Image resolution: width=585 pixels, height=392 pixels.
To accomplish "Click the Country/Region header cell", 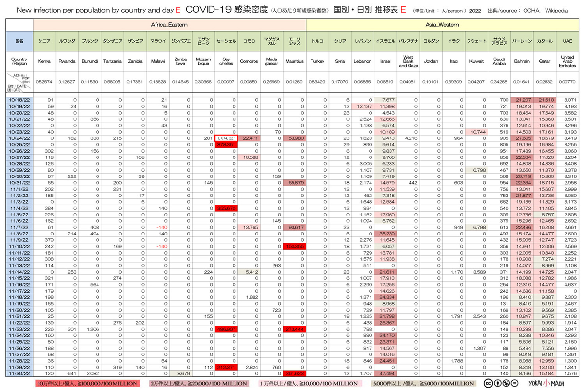I will [x=19, y=61].
